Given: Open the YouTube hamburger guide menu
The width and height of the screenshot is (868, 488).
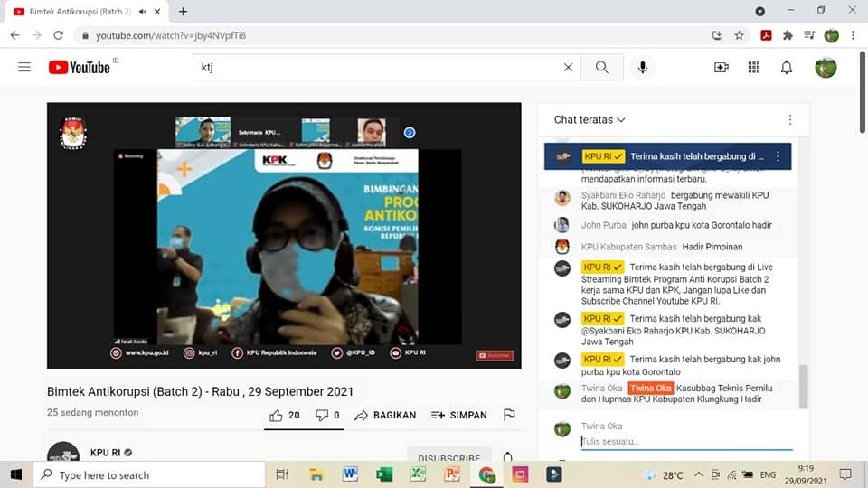Looking at the screenshot, I should 24,67.
